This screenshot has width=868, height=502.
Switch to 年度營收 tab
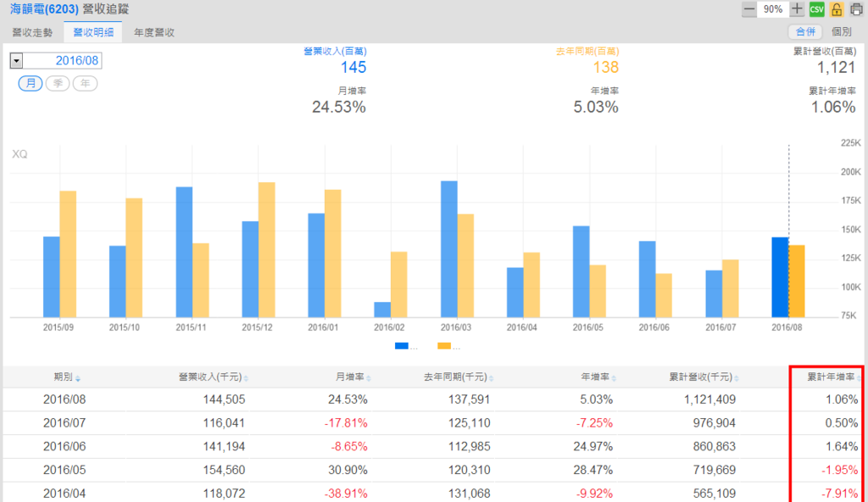(154, 32)
